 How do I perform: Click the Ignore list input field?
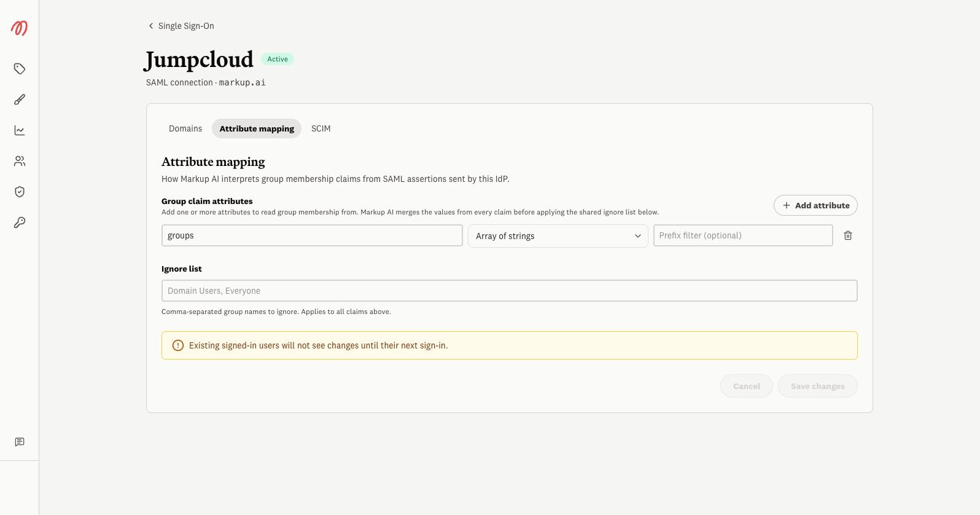coord(510,291)
